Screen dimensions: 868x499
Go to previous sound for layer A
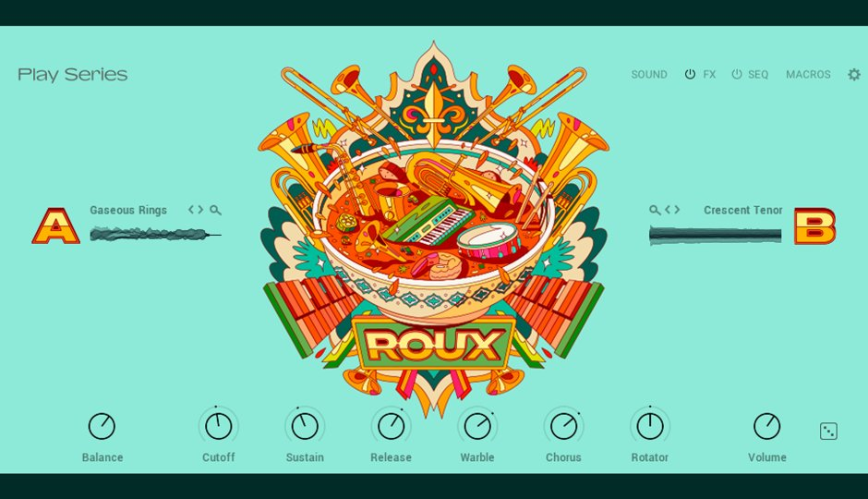[x=191, y=210]
